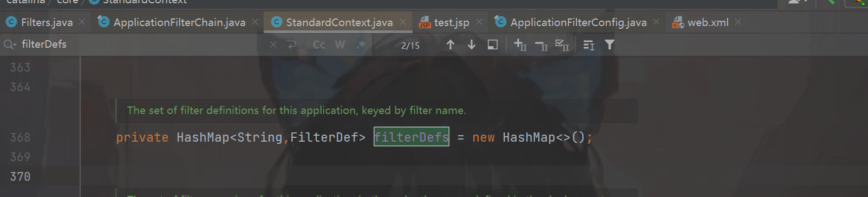
Task: Unselect occurrence icon in find bar
Action: coord(541,45)
